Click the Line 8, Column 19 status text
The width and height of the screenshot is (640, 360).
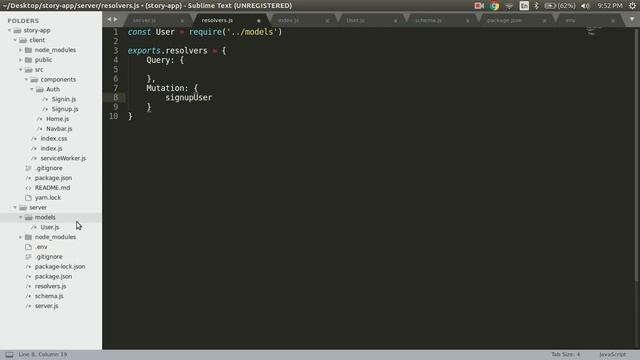coord(42,354)
